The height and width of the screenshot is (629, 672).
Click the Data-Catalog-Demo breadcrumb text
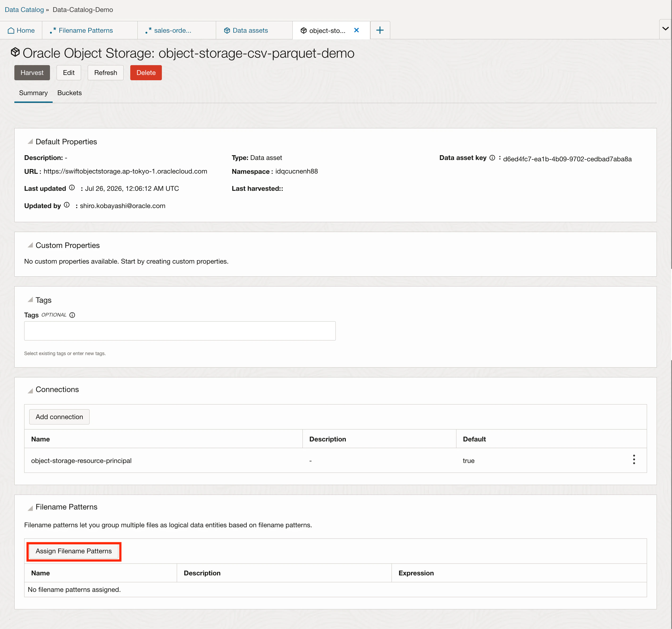pyautogui.click(x=83, y=10)
